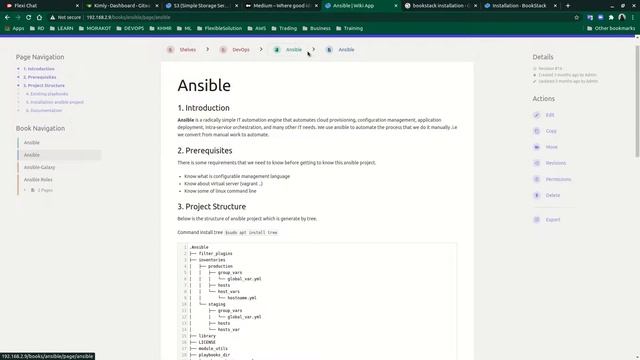Close the Medium tab
The image size is (640, 360).
click(x=316, y=6)
